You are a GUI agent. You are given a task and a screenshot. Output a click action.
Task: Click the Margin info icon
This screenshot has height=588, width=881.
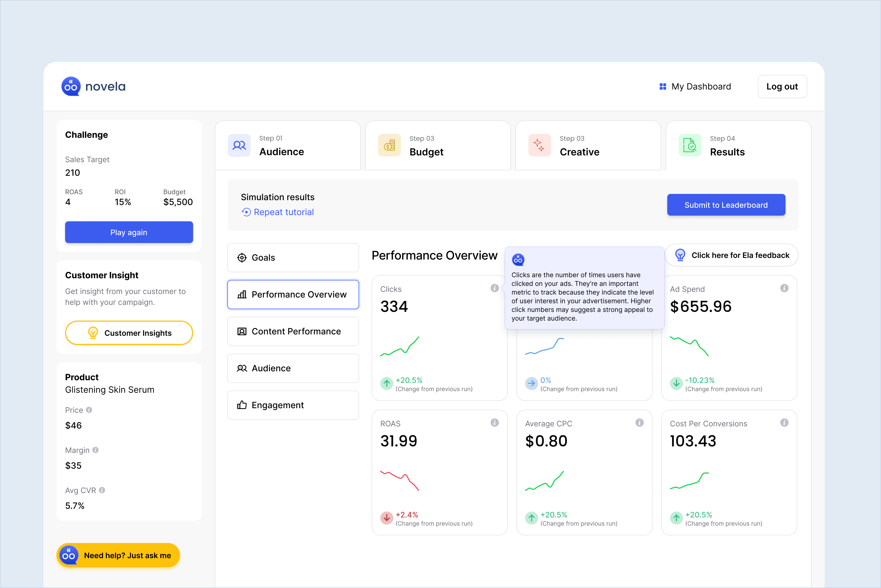[x=95, y=450]
